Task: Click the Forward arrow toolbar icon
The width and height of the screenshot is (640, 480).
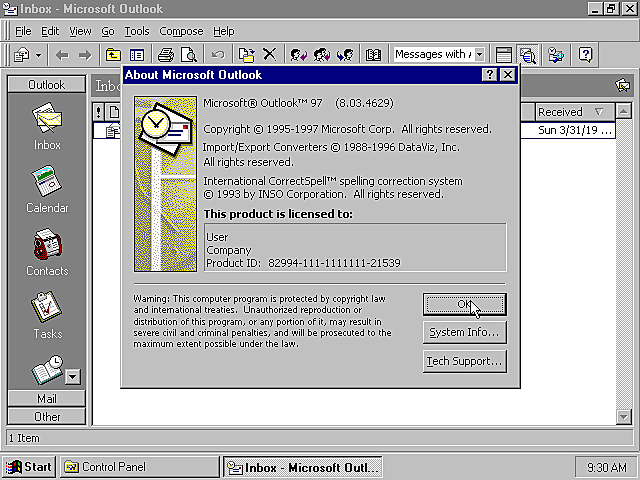Action: pos(85,55)
